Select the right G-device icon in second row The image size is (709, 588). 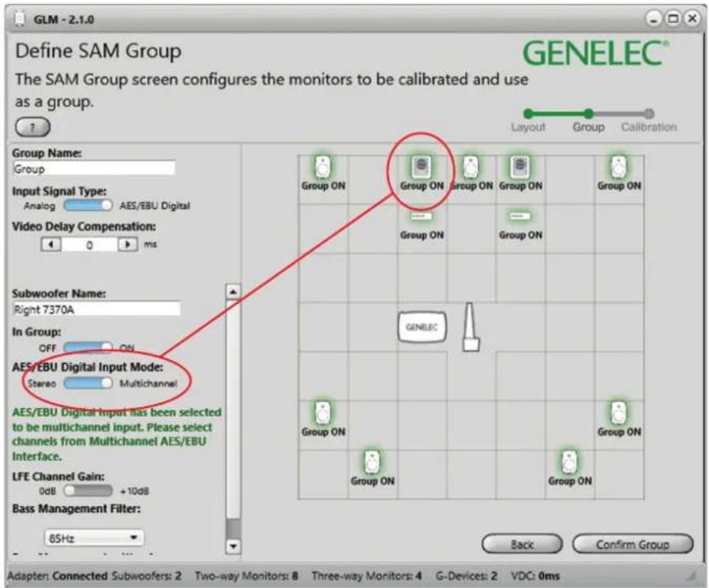520,216
